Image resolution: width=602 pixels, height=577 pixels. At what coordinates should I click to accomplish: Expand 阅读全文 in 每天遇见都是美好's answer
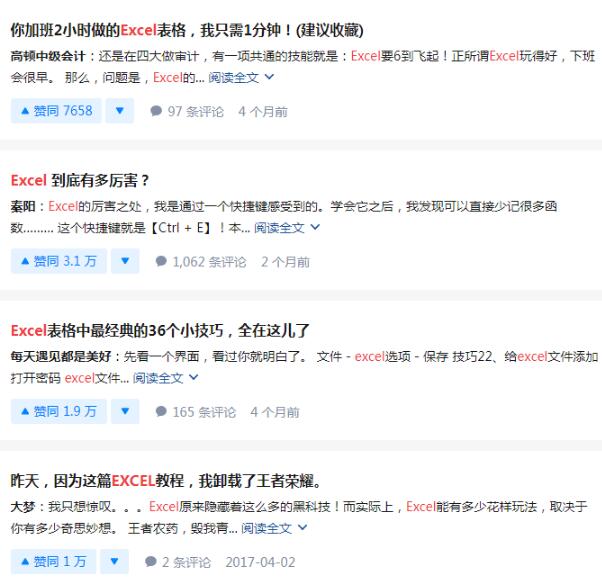pyautogui.click(x=166, y=378)
